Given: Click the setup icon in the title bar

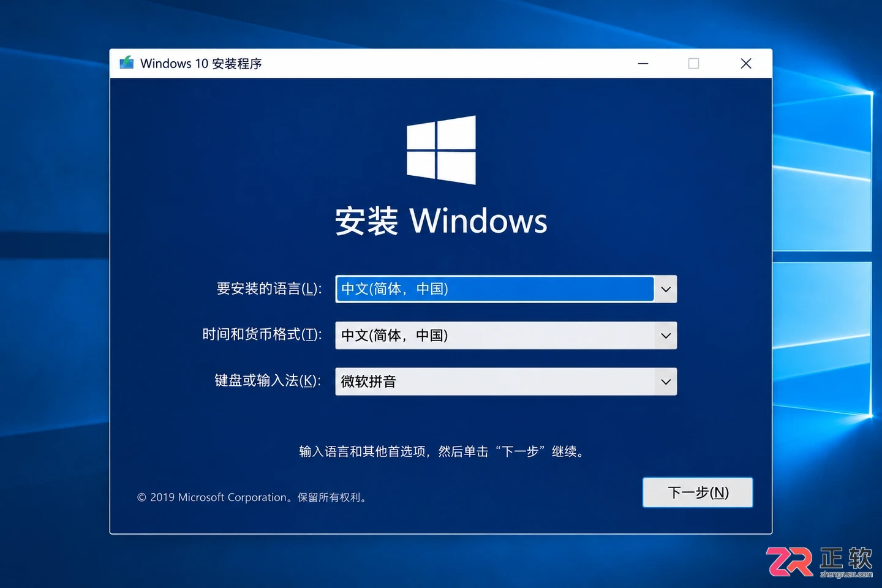Looking at the screenshot, I should [127, 63].
